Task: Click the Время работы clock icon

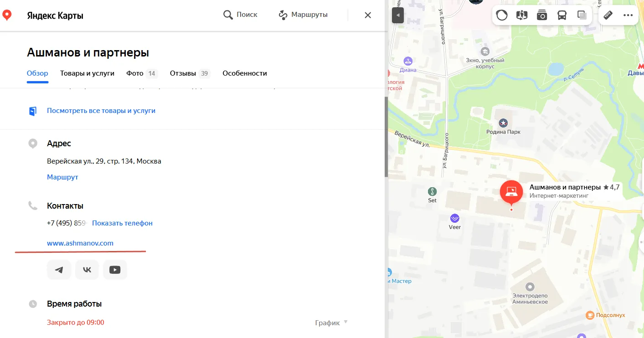Action: [x=33, y=304]
